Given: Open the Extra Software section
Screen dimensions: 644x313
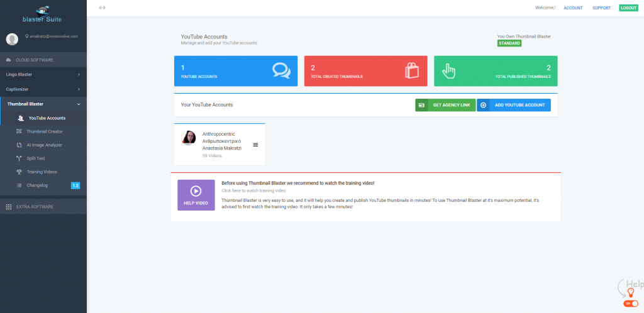Looking at the screenshot, I should 43,207.
